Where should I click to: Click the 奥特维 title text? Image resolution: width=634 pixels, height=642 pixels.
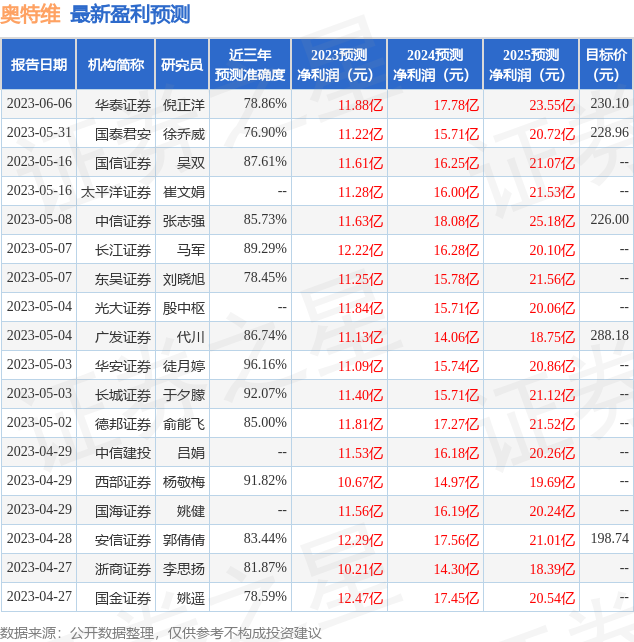click(30, 15)
